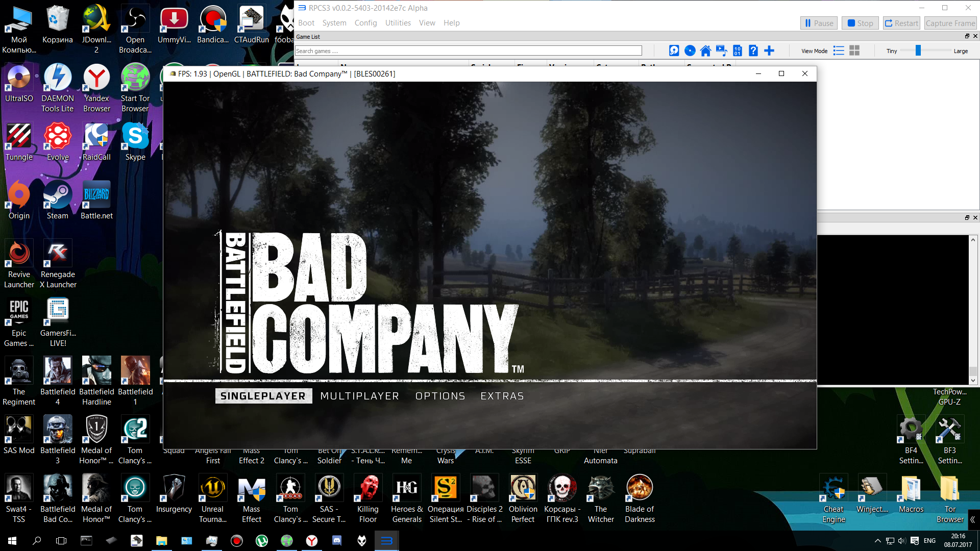Stop the emulated game

[860, 23]
